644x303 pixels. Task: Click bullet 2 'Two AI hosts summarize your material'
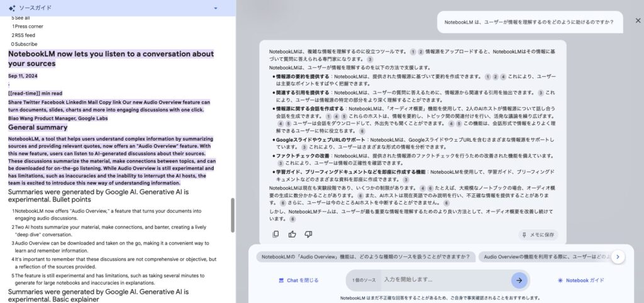click(110, 231)
